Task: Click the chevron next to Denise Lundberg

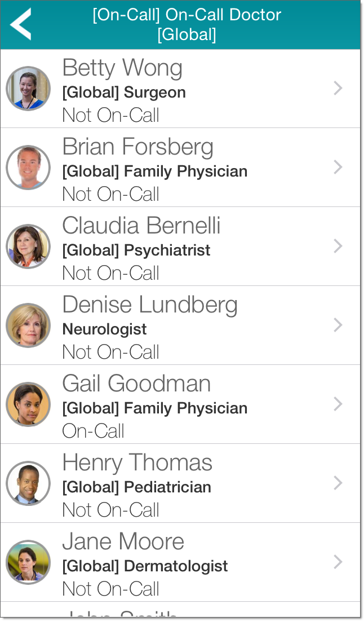Action: 338,325
